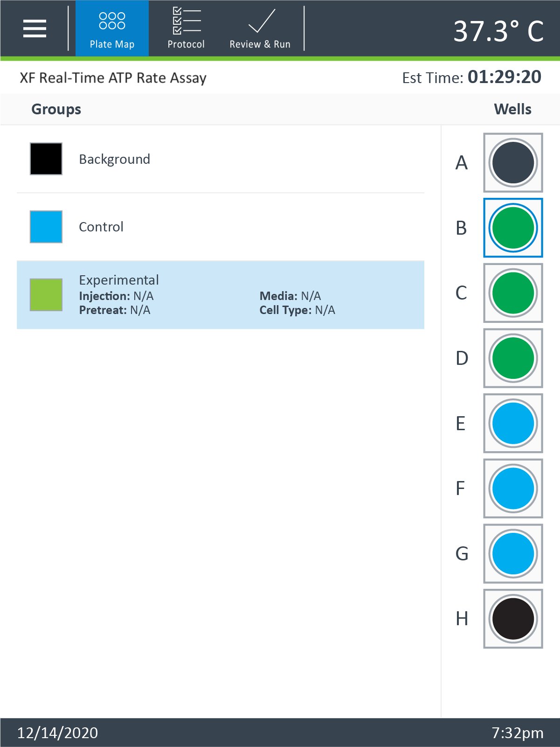Toggle well A
The height and width of the screenshot is (747, 560).
tap(513, 163)
